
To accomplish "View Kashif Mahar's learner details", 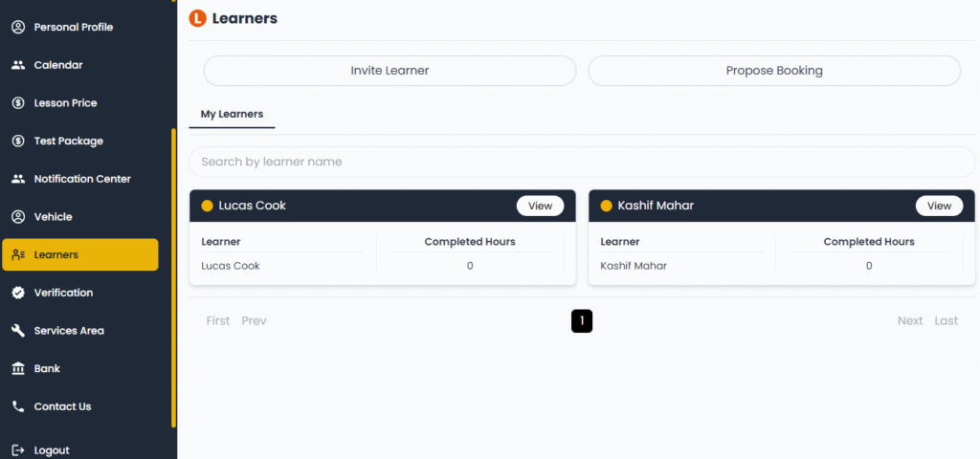I will [x=939, y=206].
